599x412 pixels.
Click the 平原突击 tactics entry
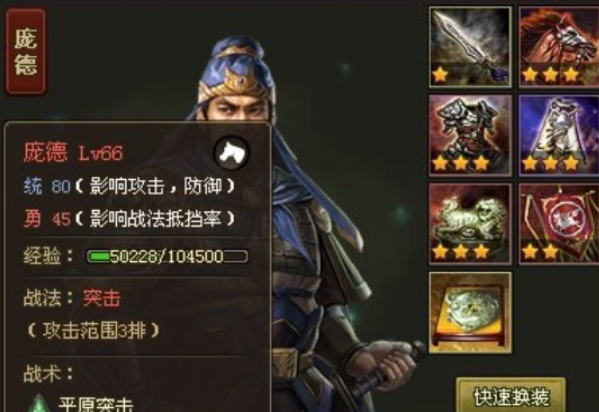coord(96,404)
